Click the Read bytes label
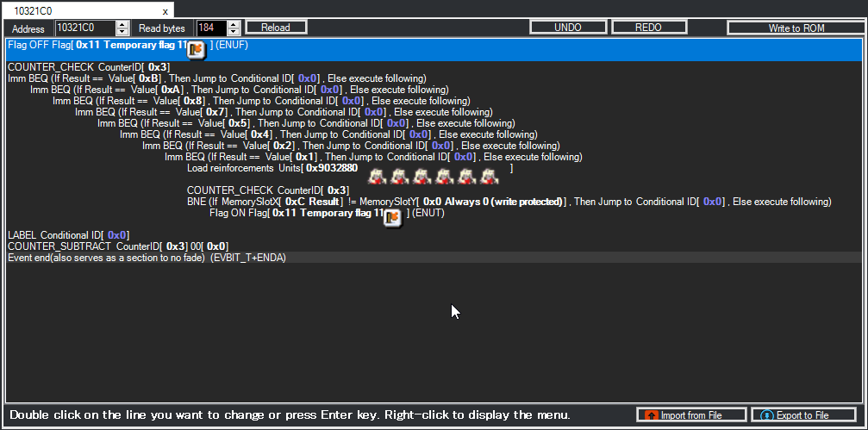The height and width of the screenshot is (430, 868). 162,28
